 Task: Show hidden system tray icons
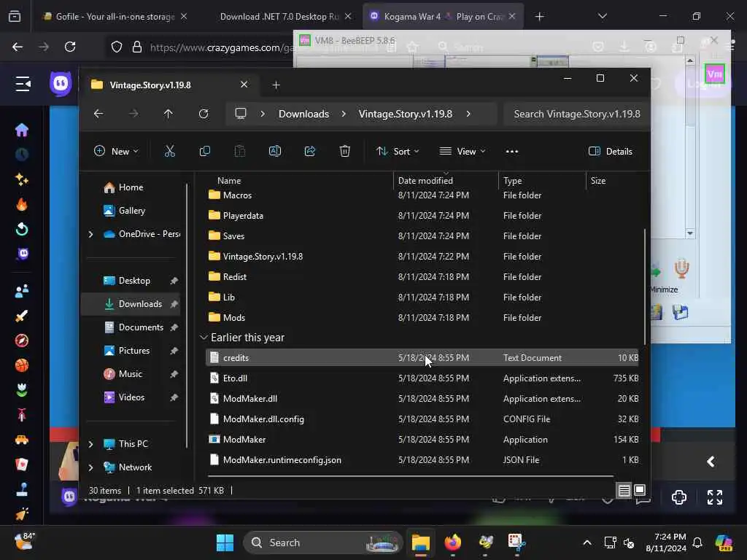587,542
